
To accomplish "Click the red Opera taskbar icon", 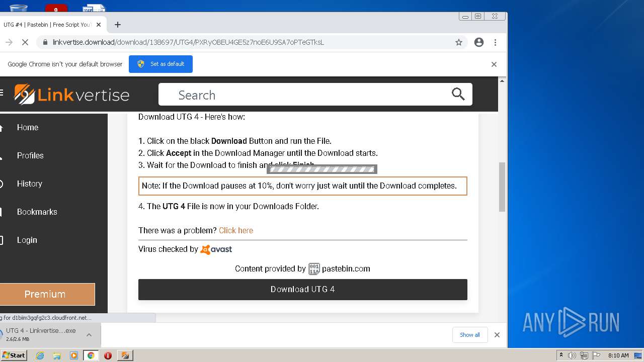I will coord(108,355).
